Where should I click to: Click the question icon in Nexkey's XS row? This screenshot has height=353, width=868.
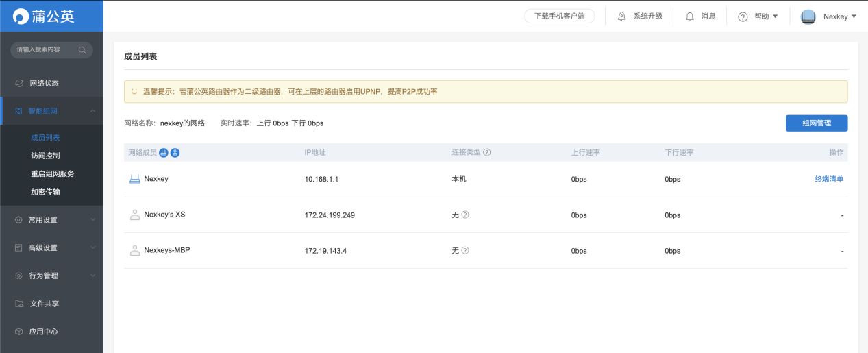pyautogui.click(x=464, y=215)
